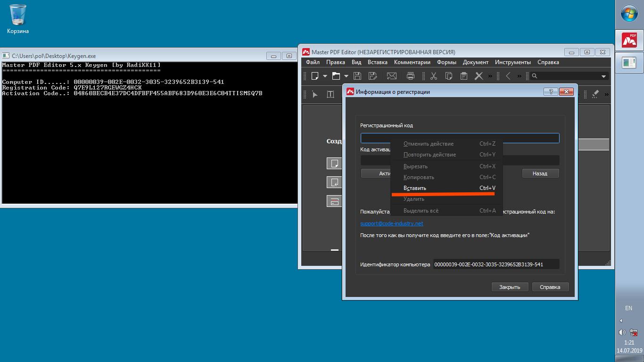Click the Previous page arrow icon
Viewport: 644px width, 362px height.
pyautogui.click(x=508, y=76)
